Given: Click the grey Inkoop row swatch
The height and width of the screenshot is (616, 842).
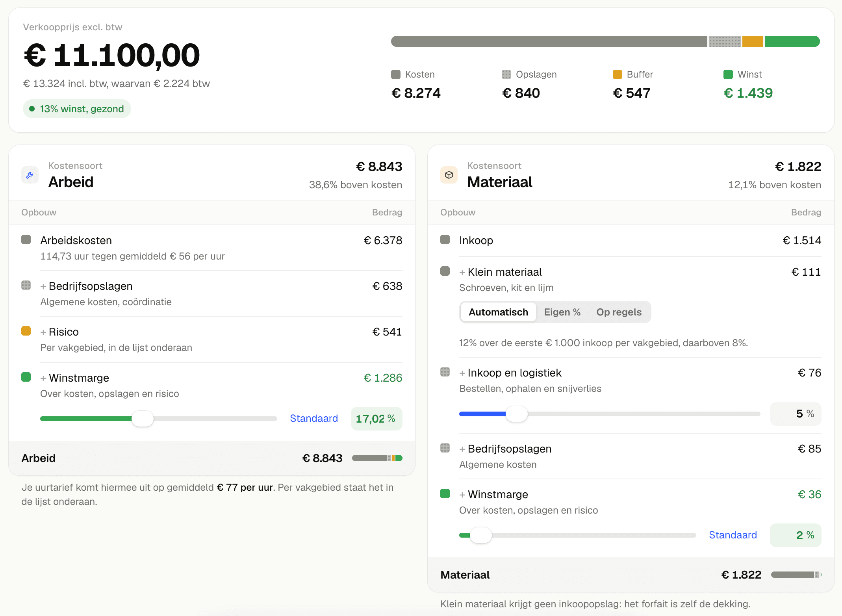Looking at the screenshot, I should pos(445,239).
